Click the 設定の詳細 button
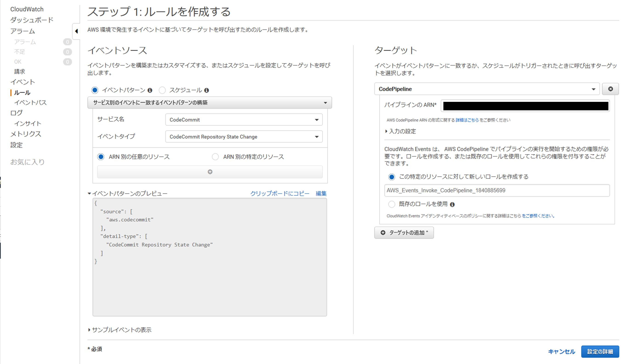 point(600,351)
